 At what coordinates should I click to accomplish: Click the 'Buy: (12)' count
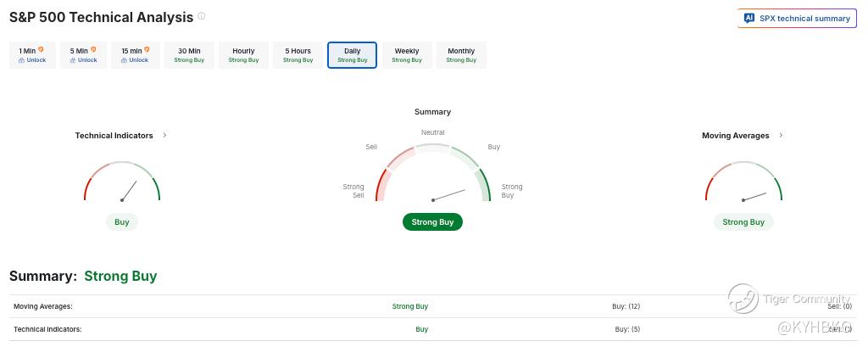[625, 306]
